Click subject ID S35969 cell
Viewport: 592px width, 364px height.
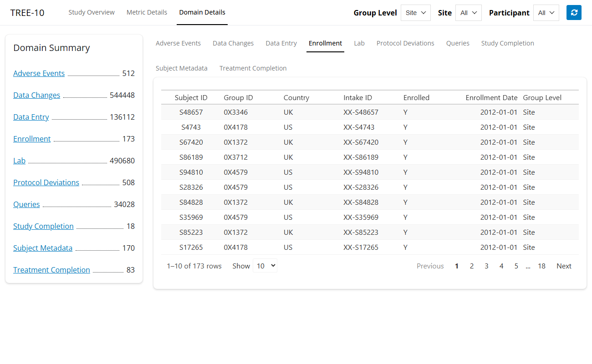click(191, 217)
